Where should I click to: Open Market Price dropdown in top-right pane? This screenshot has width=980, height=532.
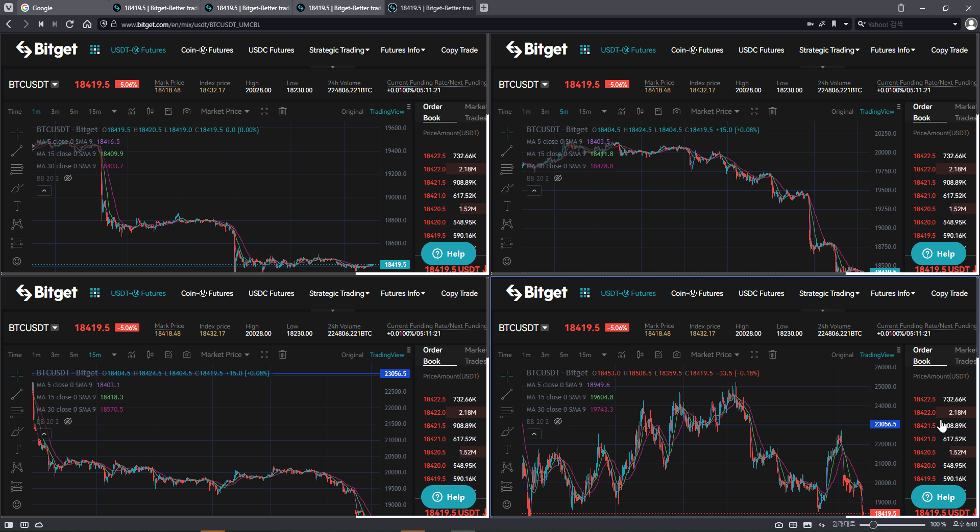click(715, 111)
